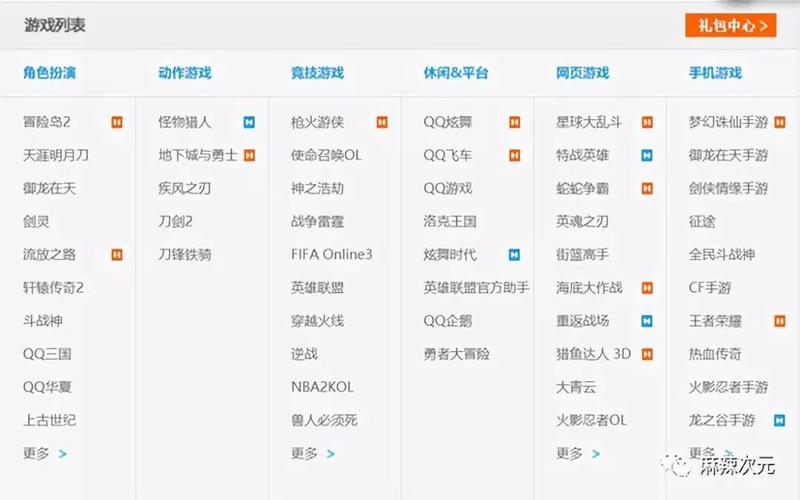The height and width of the screenshot is (500, 800).
Task: Click the orange badge beside 地下城与勇士
Action: pyautogui.click(x=249, y=155)
